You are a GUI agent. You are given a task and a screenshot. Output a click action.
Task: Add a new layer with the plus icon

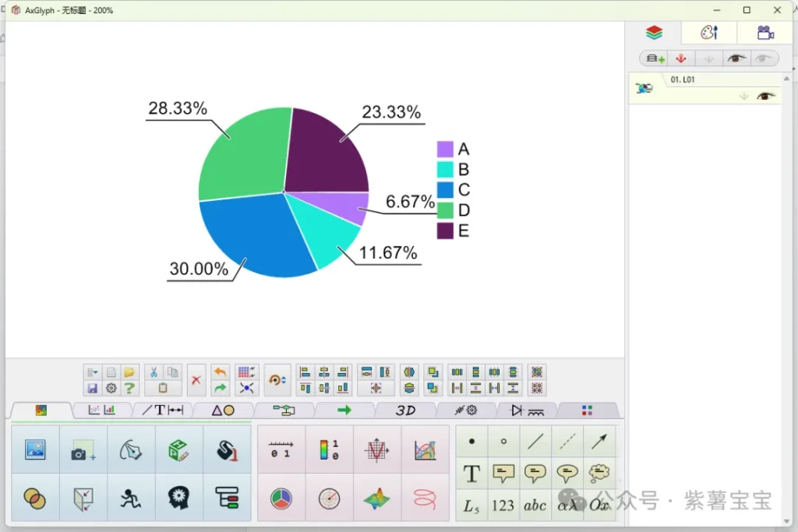coord(655,58)
